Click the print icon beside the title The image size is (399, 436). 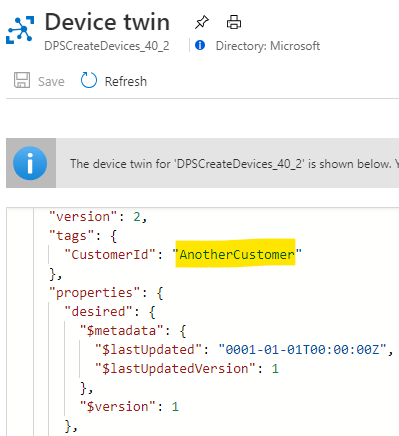(234, 22)
